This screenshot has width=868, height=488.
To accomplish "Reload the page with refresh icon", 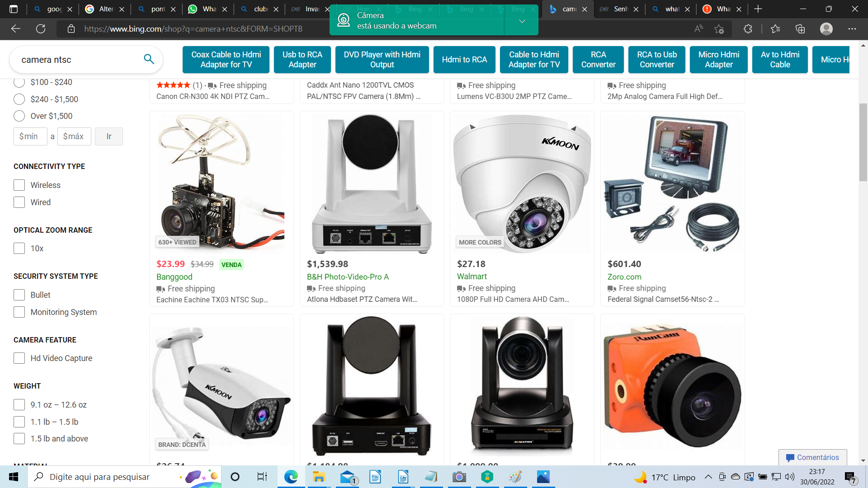I will click(x=41, y=29).
